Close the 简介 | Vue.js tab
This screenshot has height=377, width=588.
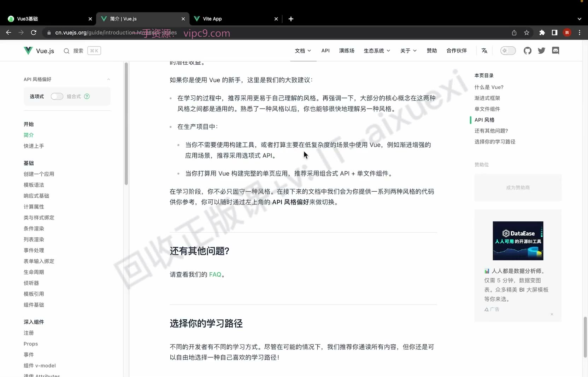tap(183, 19)
